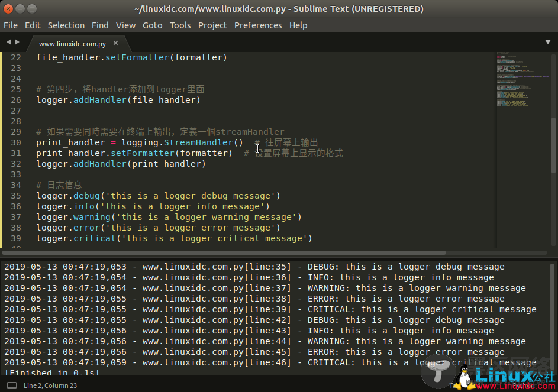Viewport: 558px width, 392px height.
Task: Click the Line 2, Column 23 status text
Action: pyautogui.click(x=50, y=385)
